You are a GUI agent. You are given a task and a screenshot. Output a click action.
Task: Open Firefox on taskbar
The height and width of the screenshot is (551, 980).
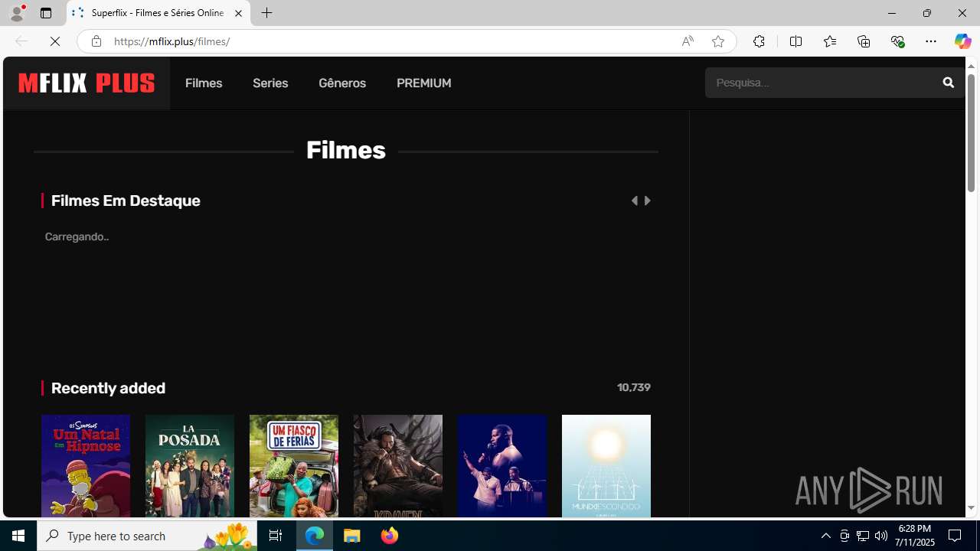(390, 536)
